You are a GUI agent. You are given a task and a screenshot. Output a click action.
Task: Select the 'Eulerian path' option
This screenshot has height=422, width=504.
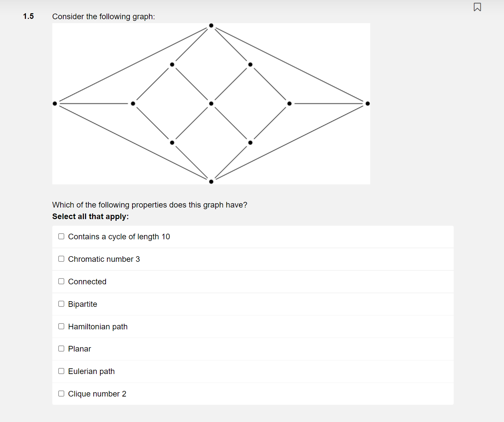(x=61, y=371)
